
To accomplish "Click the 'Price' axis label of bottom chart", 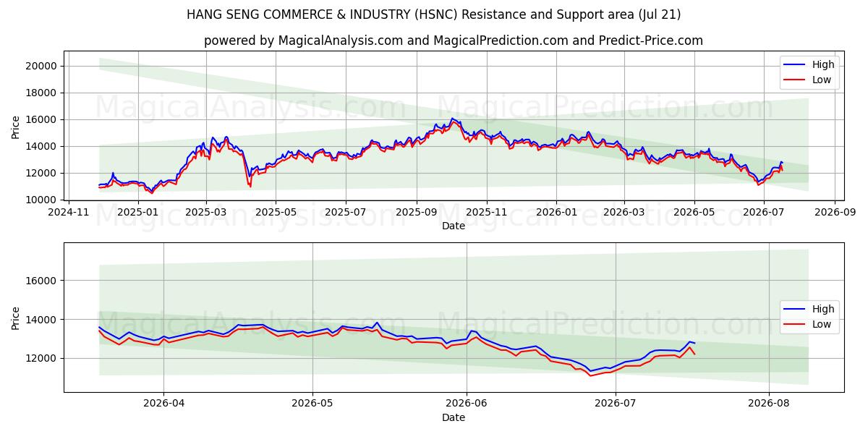I will (x=16, y=318).
